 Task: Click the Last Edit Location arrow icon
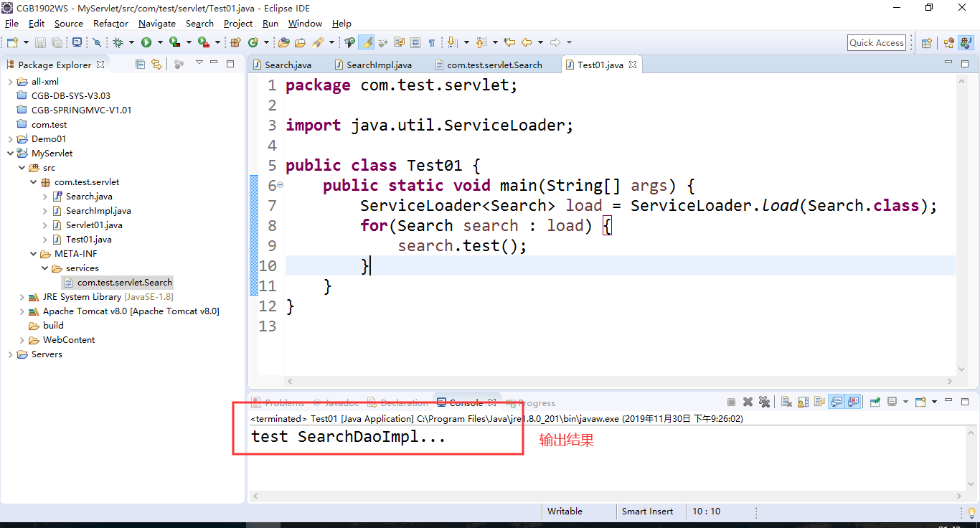pos(509,42)
